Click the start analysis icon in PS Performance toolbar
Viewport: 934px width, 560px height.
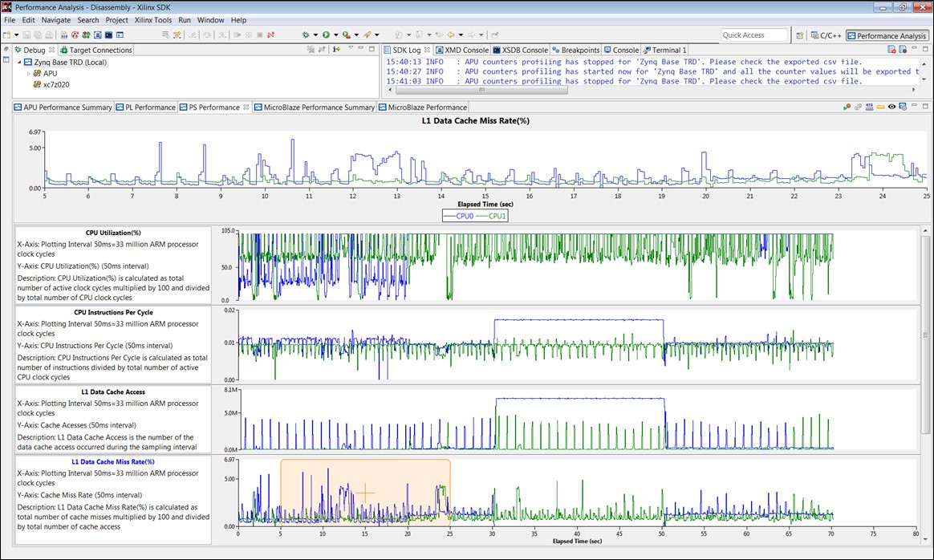(847, 108)
